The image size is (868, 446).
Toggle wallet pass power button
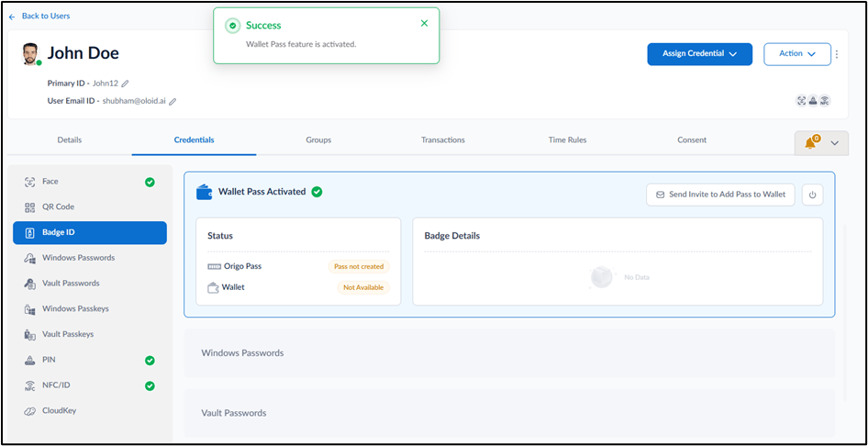[813, 195]
